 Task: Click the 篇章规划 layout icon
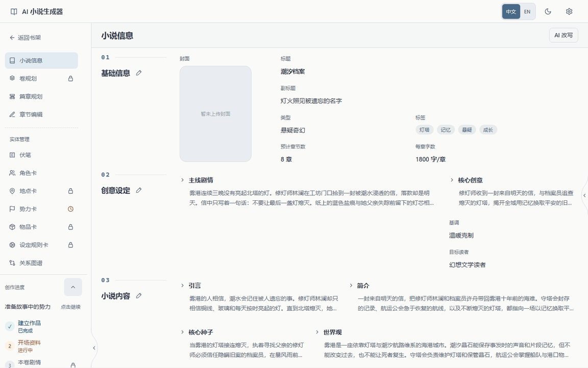point(12,97)
